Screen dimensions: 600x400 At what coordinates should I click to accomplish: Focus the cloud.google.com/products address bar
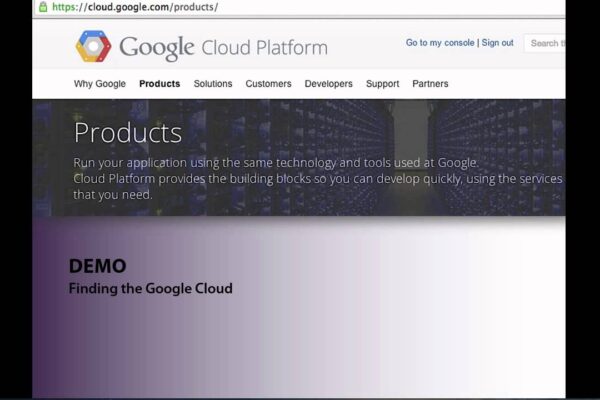tap(300, 8)
